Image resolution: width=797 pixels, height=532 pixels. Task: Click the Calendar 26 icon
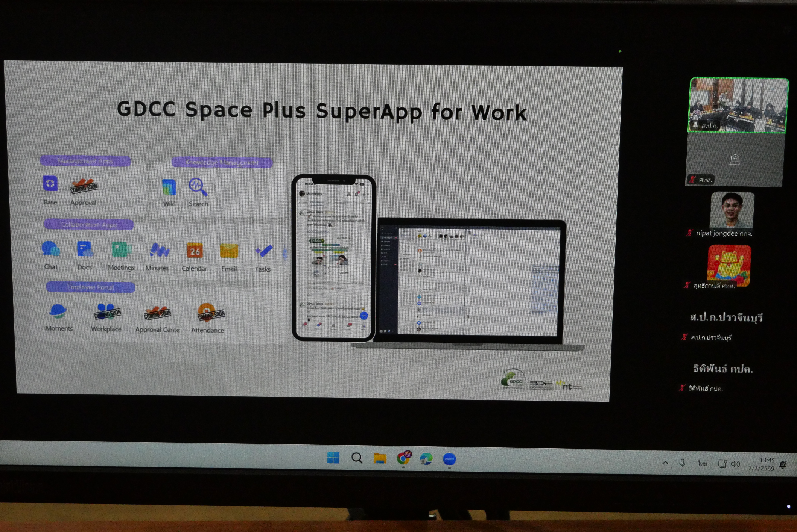[195, 250]
